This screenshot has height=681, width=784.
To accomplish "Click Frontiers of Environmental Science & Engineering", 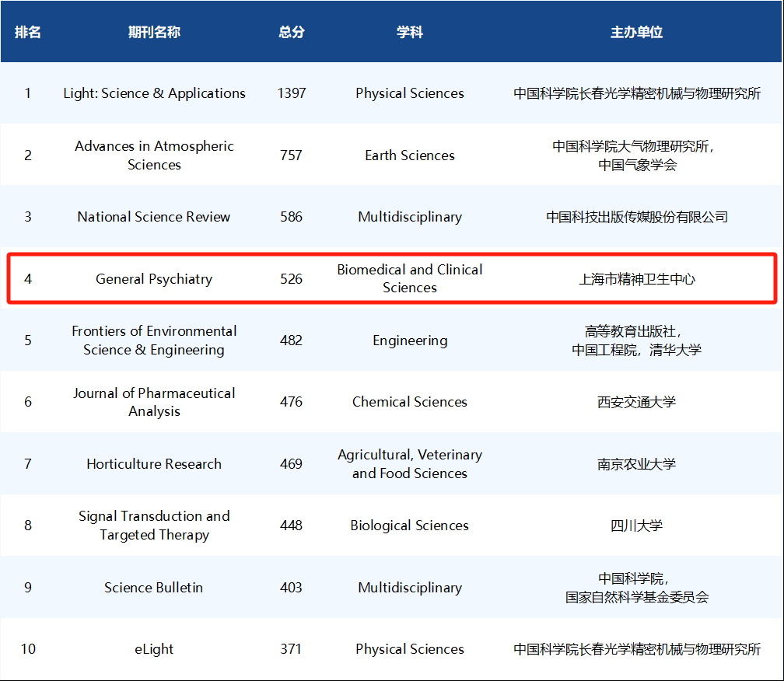I will tap(154, 340).
